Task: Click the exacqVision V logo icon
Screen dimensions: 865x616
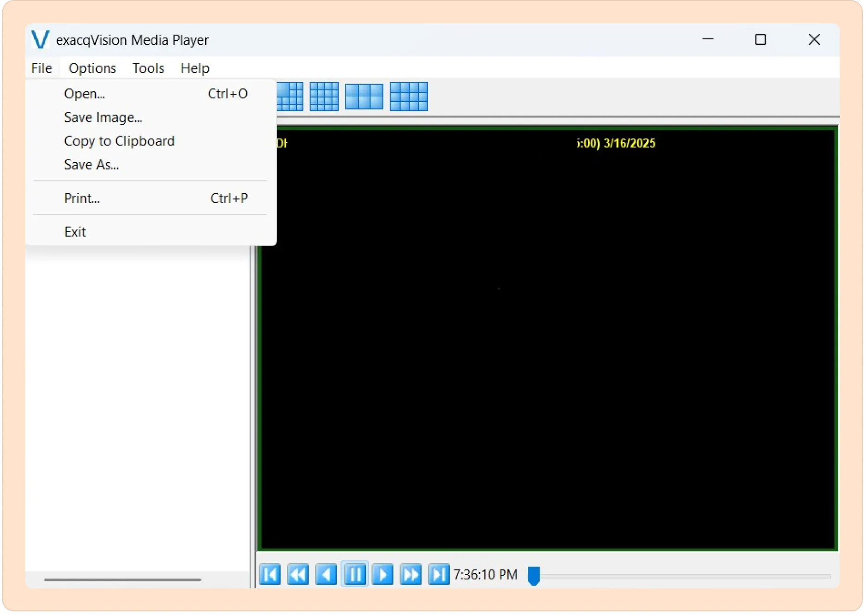Action: [x=40, y=40]
